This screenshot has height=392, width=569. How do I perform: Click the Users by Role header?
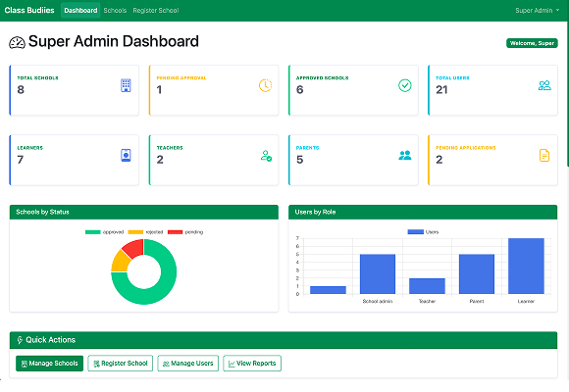(423, 212)
